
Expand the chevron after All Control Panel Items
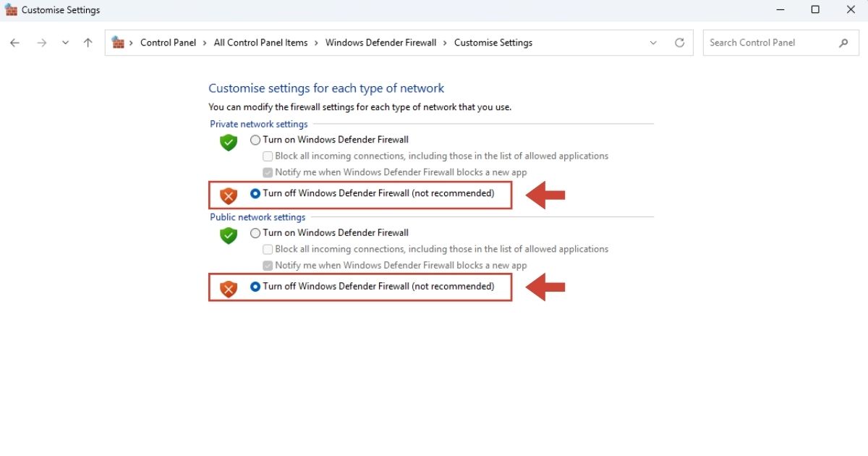tap(317, 43)
